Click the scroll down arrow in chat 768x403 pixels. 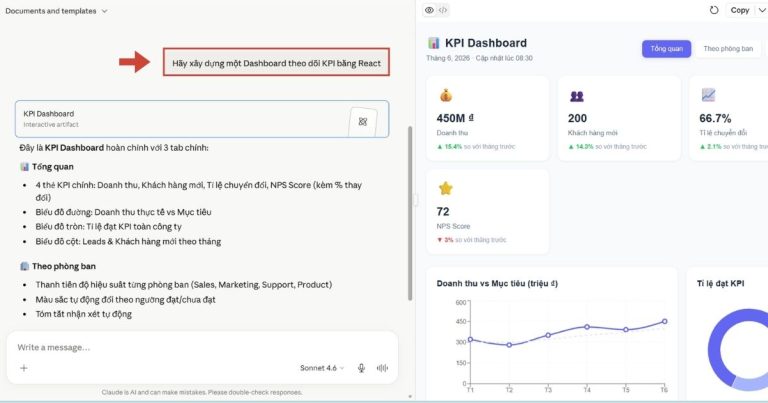[x=410, y=397]
